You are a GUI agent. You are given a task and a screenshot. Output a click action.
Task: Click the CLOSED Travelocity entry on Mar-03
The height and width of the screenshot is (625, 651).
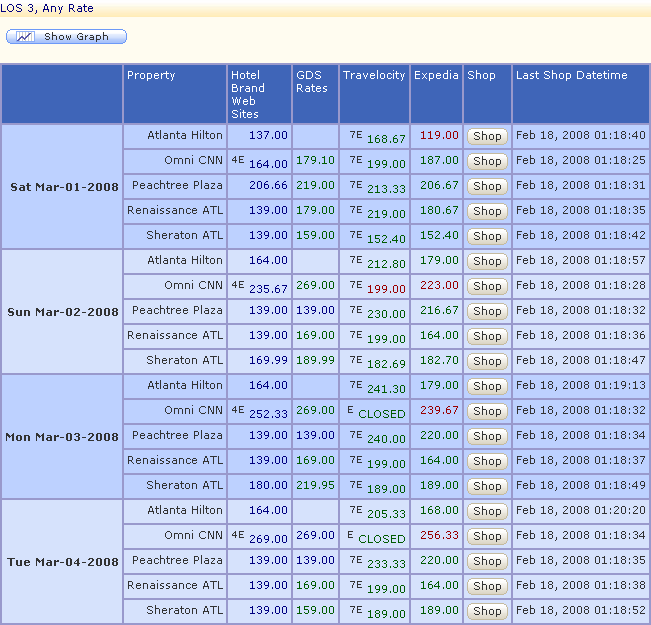pyautogui.click(x=382, y=414)
